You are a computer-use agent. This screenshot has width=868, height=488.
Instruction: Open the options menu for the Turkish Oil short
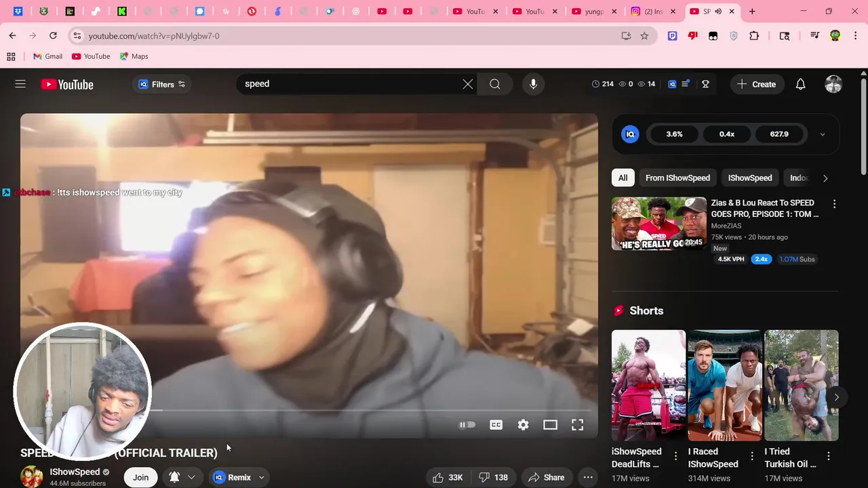click(x=829, y=456)
